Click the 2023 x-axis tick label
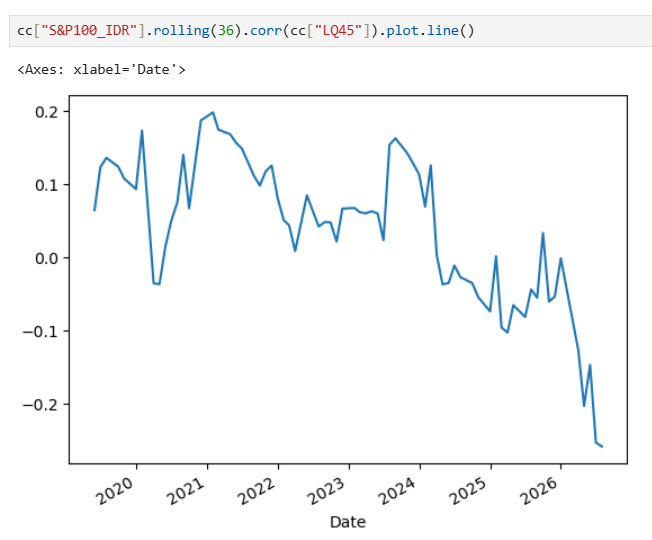 tap(327, 491)
